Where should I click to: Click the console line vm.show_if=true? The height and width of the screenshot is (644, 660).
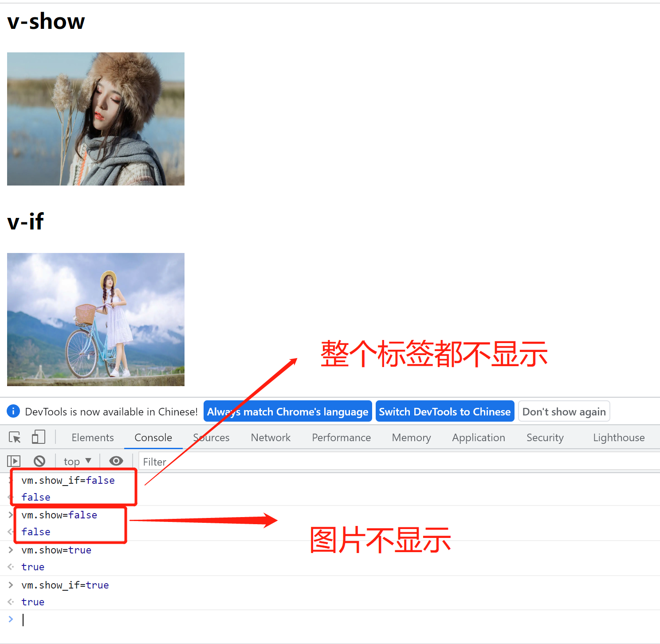[65, 585]
